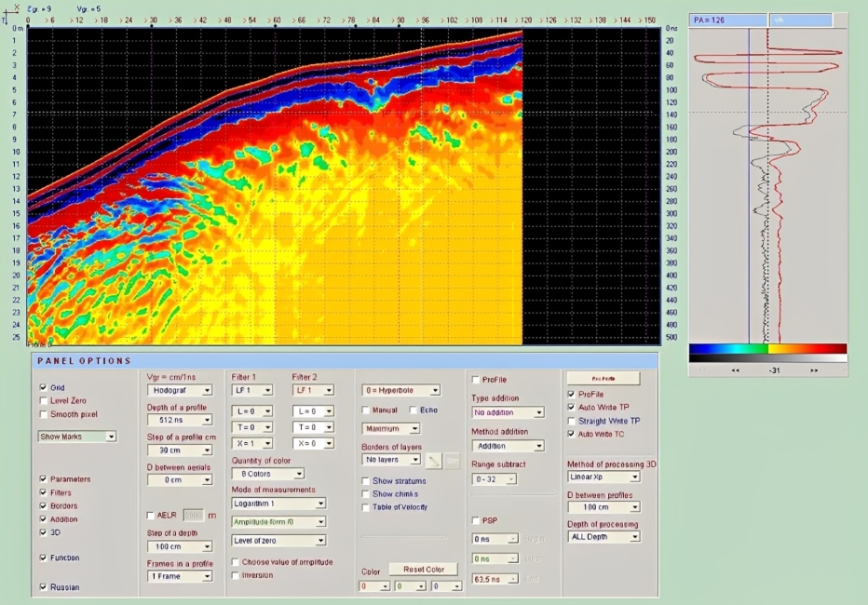Enable Table of Velocity
Viewport: 868px width, 605px height.
coord(365,507)
